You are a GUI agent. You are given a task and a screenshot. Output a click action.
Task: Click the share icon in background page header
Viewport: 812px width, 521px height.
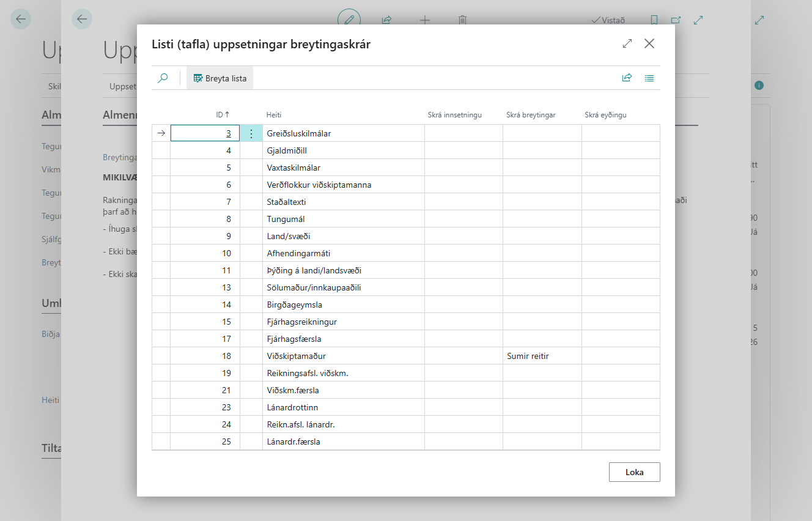click(386, 20)
